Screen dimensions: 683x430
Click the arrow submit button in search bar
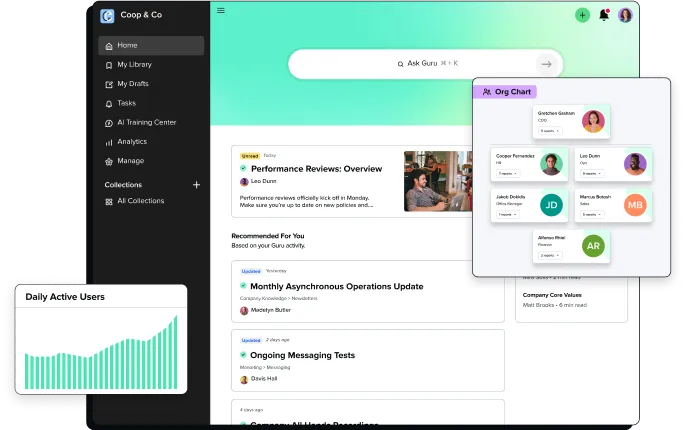click(x=547, y=64)
